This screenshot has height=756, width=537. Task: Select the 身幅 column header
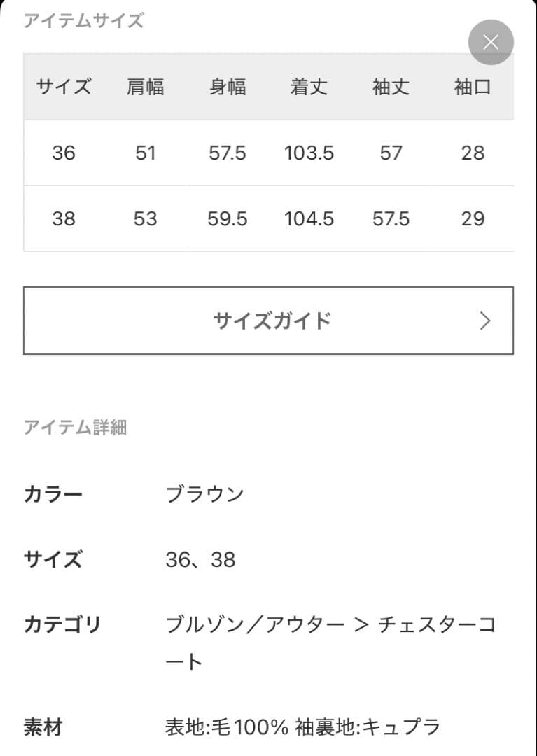tap(228, 87)
